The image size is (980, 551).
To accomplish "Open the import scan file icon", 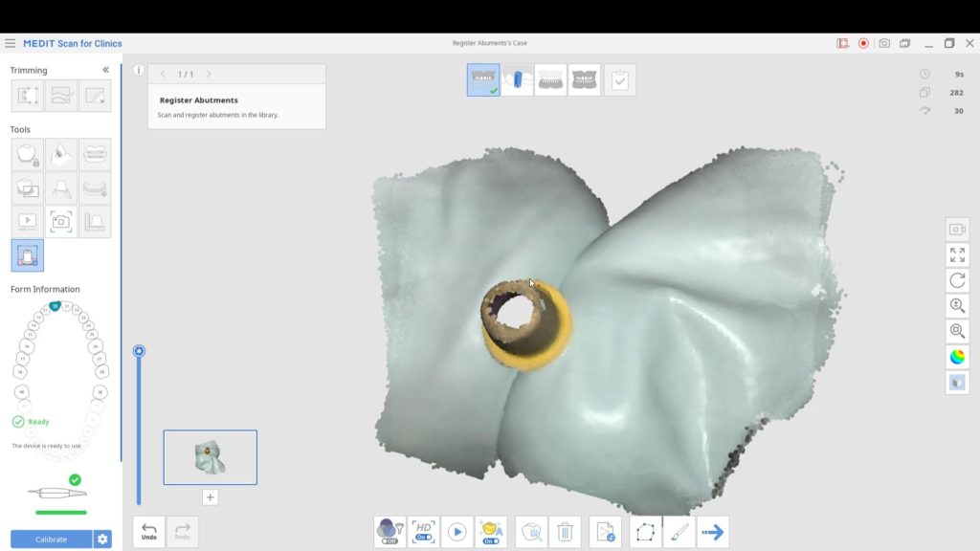I will (606, 532).
